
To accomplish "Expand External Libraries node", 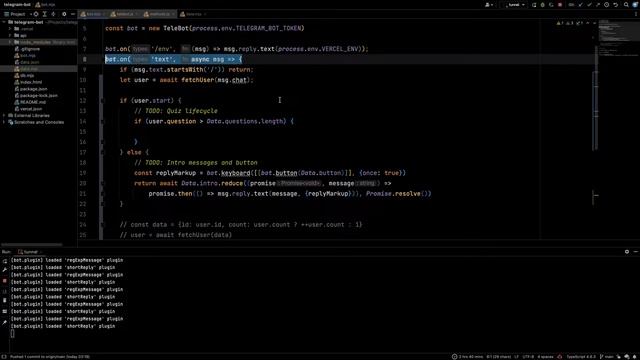I will pyautogui.click(x=4, y=116).
